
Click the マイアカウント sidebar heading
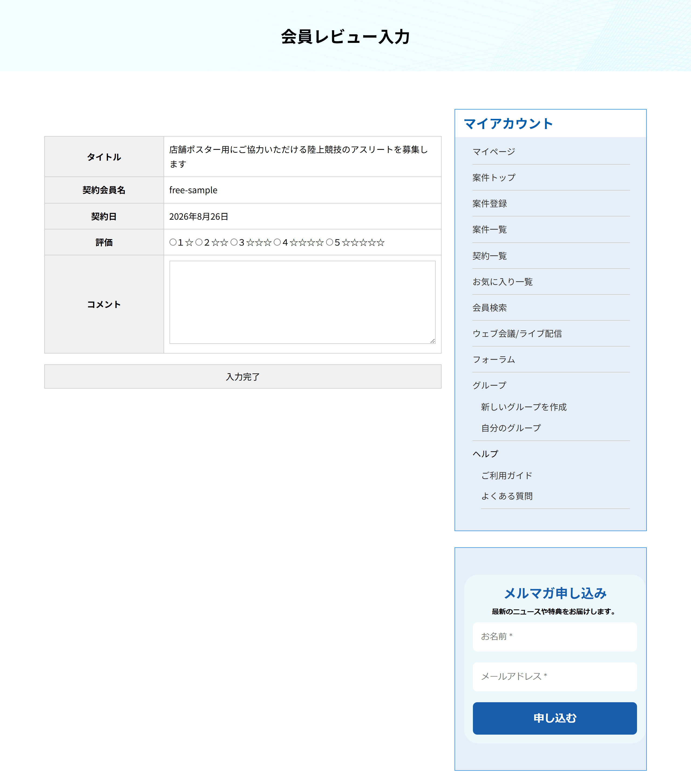pos(508,124)
